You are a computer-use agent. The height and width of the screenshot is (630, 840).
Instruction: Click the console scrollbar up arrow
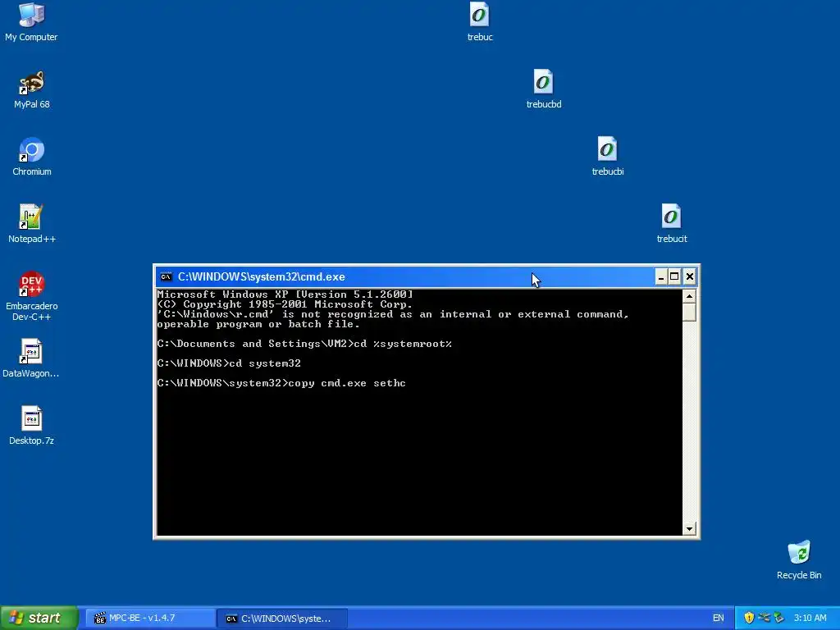point(689,295)
